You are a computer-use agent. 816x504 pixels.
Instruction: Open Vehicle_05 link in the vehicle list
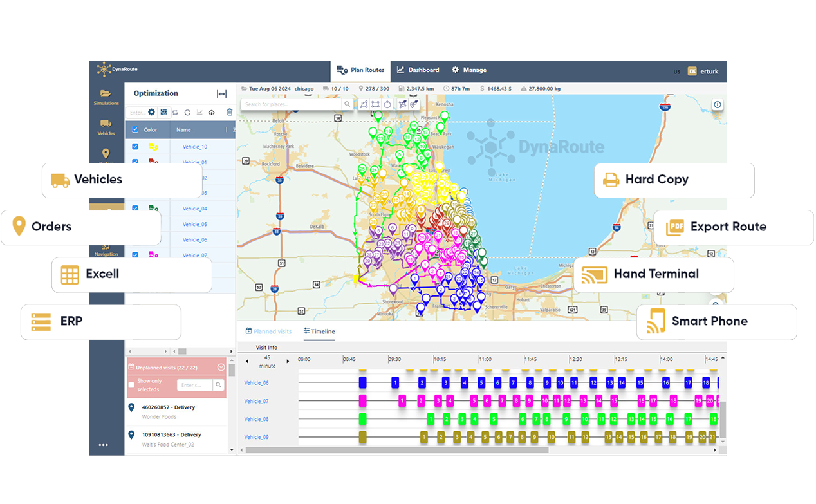(x=195, y=224)
